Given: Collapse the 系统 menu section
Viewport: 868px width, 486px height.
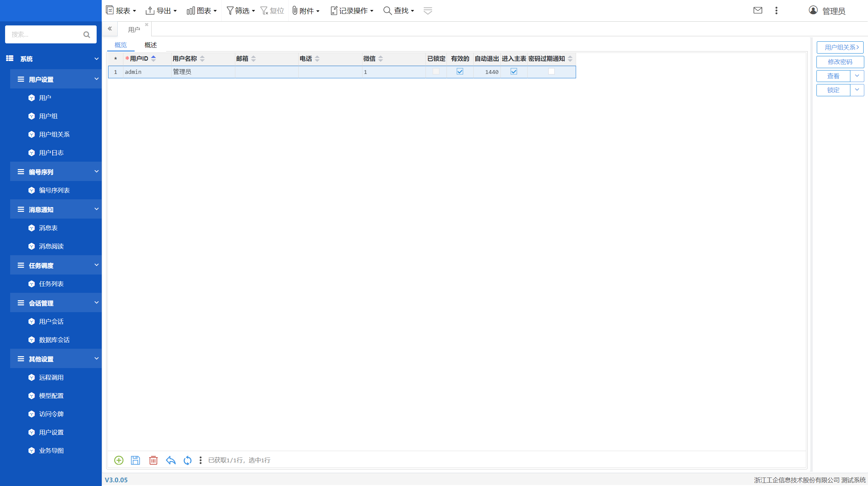Looking at the screenshot, I should pos(97,59).
